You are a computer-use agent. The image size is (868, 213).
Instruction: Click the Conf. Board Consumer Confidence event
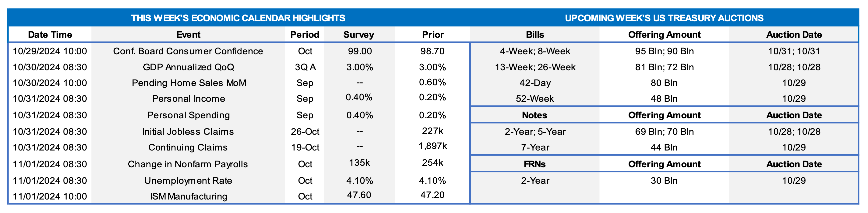[188, 51]
